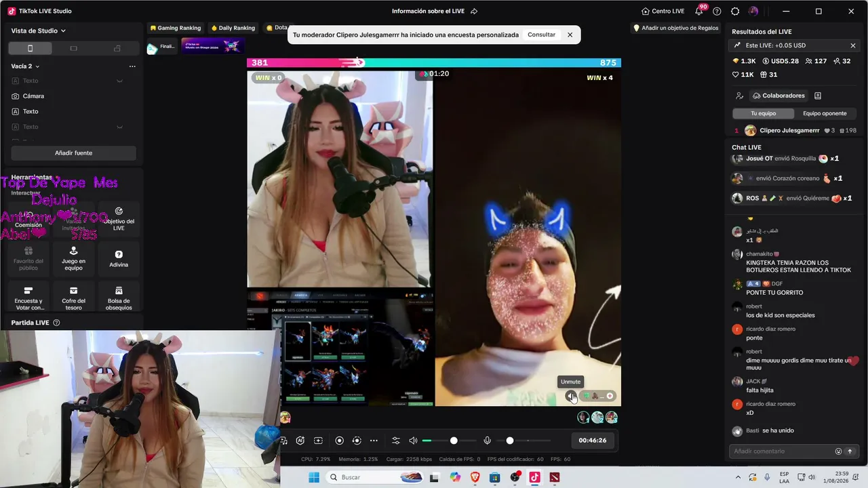Image resolution: width=868 pixels, height=488 pixels.
Task: Open the viewer analytics tab left of Colaboradores
Action: click(x=739, y=96)
